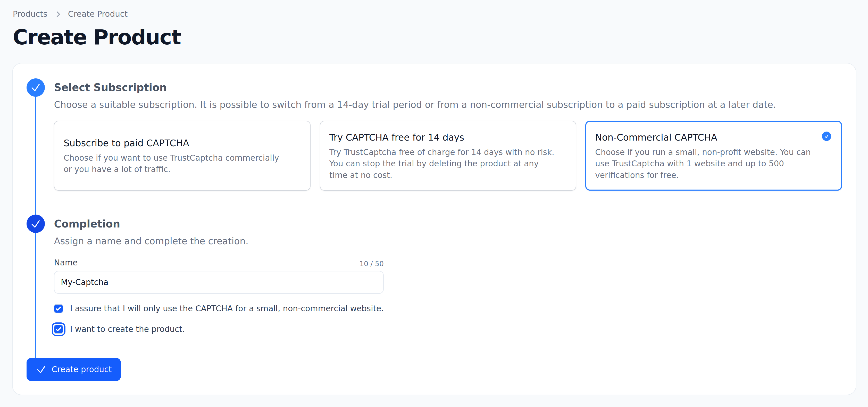Click the Completion heading
This screenshot has width=868, height=407.
pos(87,224)
